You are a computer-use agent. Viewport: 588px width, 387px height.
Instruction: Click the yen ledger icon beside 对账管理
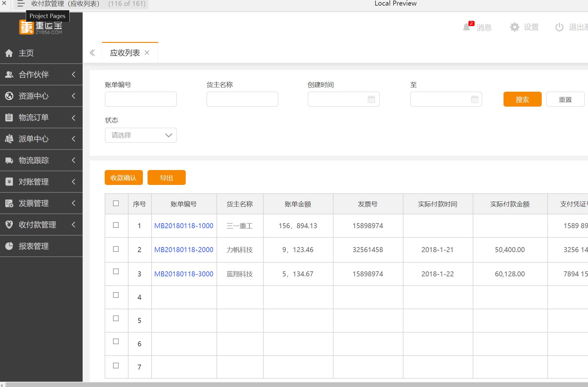tap(9, 182)
